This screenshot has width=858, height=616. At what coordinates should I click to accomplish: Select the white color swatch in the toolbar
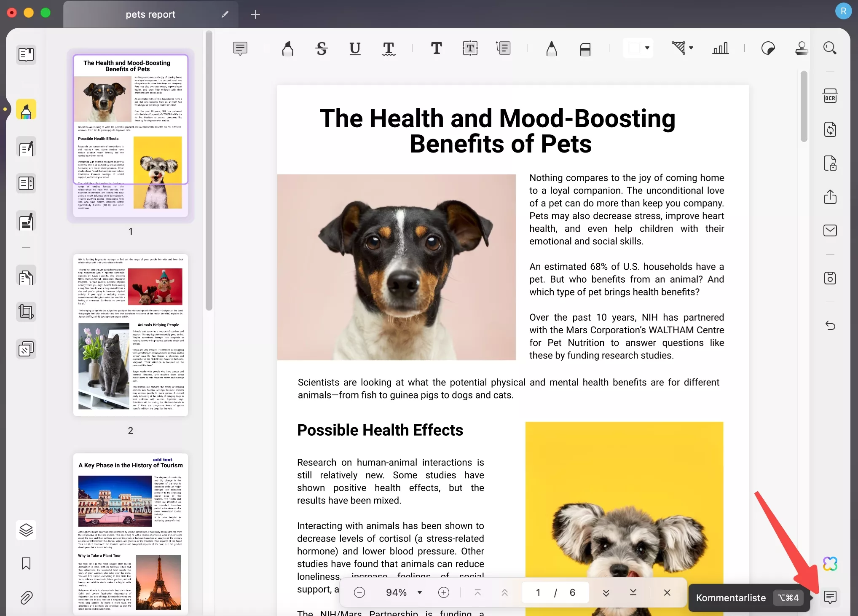pyautogui.click(x=634, y=48)
